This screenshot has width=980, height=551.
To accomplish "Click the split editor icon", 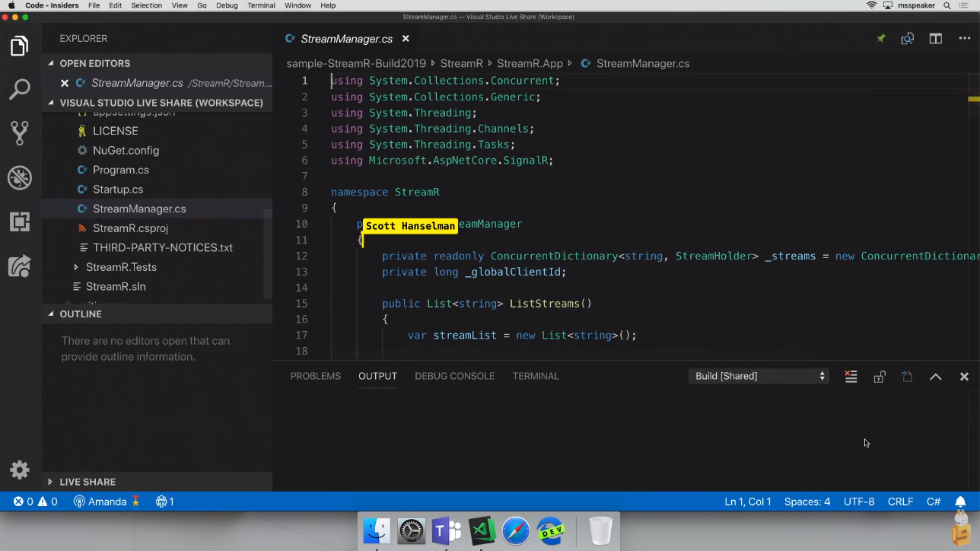I will 935,39.
